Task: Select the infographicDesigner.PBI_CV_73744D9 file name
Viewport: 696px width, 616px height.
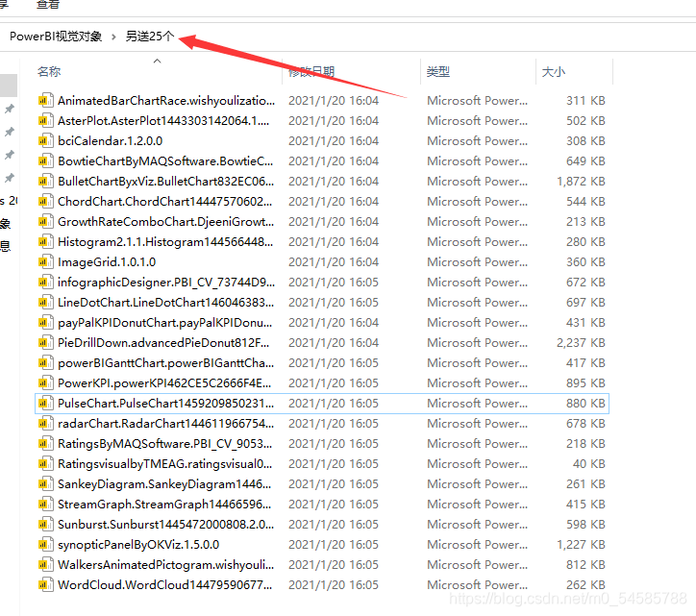Action: pos(166,283)
